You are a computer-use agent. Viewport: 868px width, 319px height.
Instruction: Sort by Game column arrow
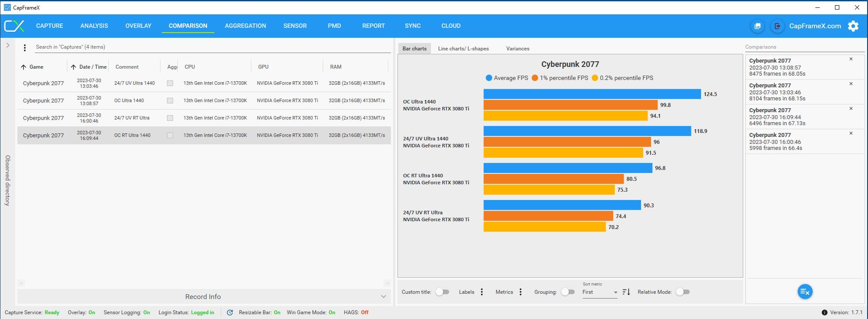pyautogui.click(x=23, y=67)
